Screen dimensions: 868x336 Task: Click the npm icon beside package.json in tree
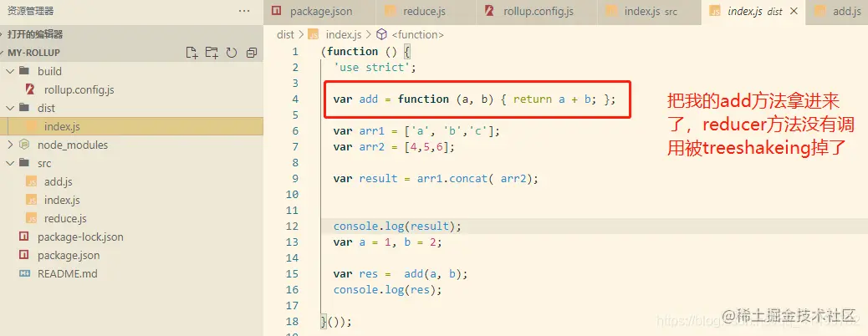(x=23, y=255)
